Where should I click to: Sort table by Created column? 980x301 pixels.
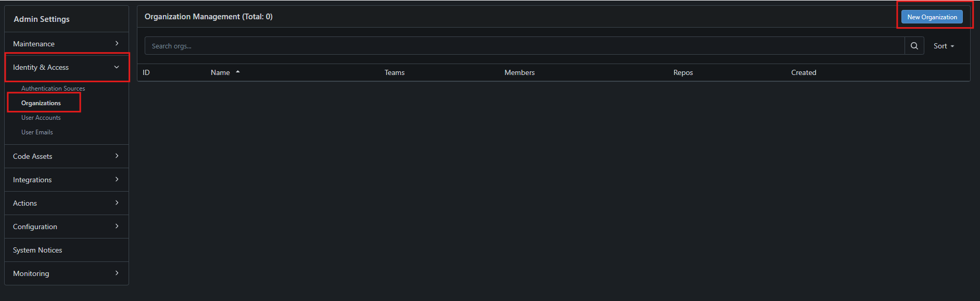tap(804, 72)
